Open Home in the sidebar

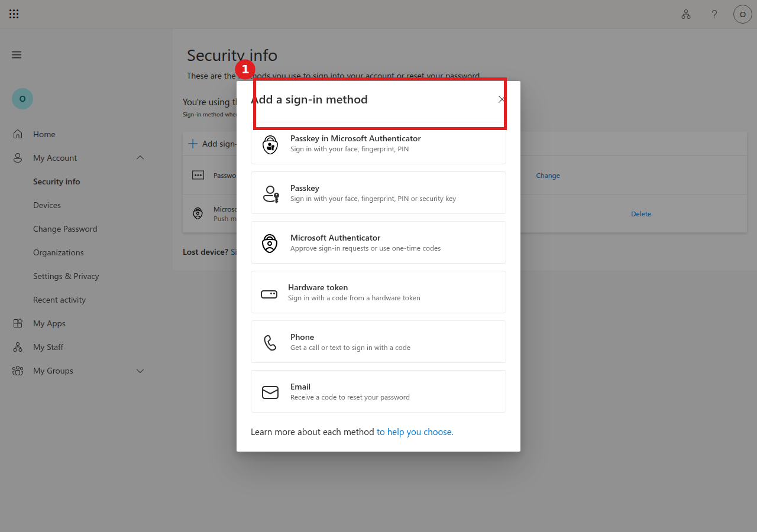pos(44,134)
